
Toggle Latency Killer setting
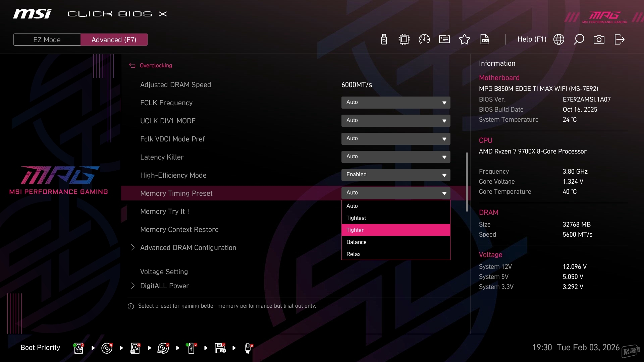pos(396,157)
